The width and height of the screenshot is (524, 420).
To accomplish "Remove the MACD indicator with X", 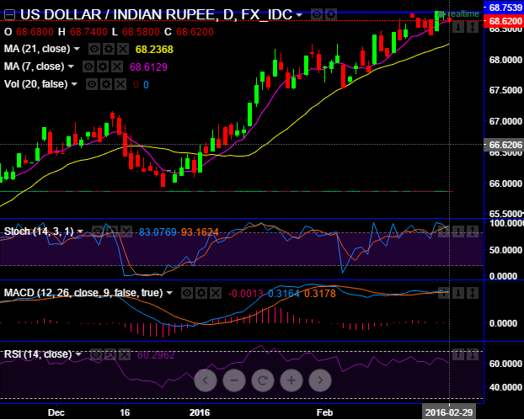I will 216,293.
